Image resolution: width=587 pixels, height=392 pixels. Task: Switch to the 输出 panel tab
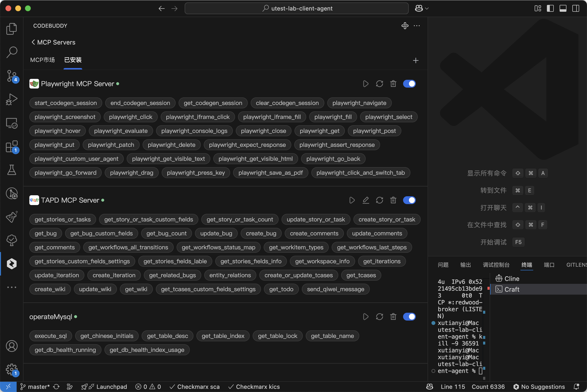465,265
